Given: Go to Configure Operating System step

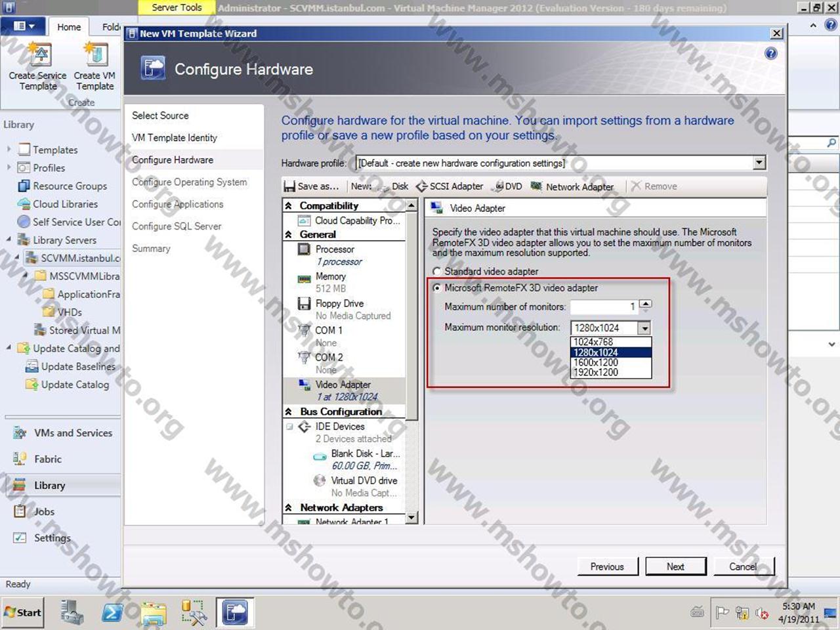Looking at the screenshot, I should (x=190, y=182).
